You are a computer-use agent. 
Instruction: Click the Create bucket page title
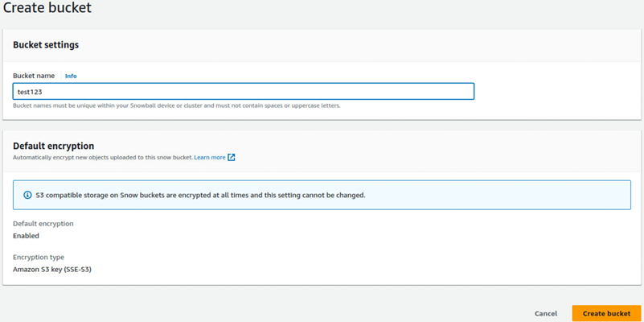click(47, 9)
